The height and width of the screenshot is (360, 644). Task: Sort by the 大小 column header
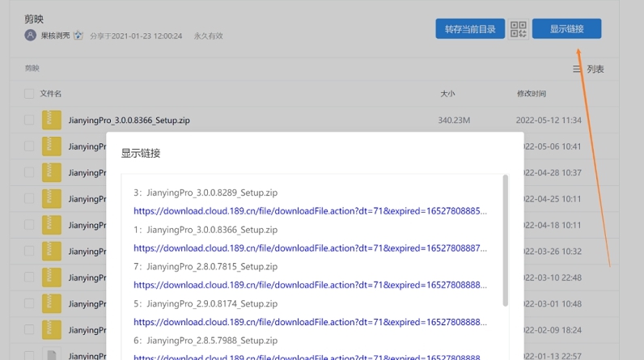click(x=447, y=94)
